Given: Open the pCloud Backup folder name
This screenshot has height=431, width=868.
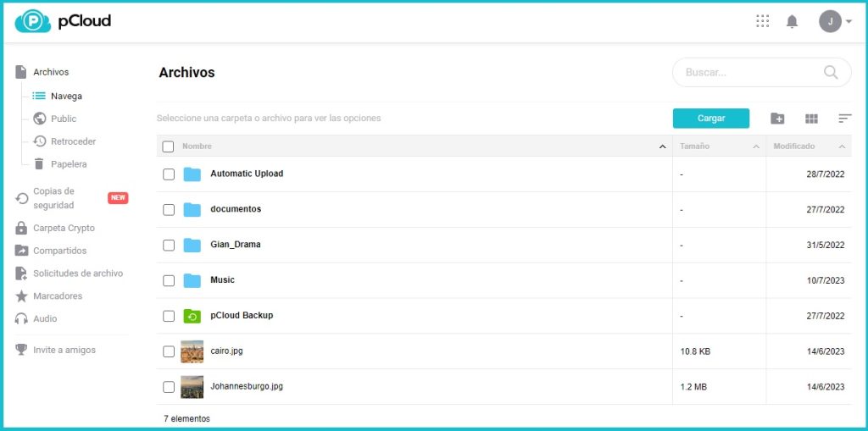Looking at the screenshot, I should 242,315.
